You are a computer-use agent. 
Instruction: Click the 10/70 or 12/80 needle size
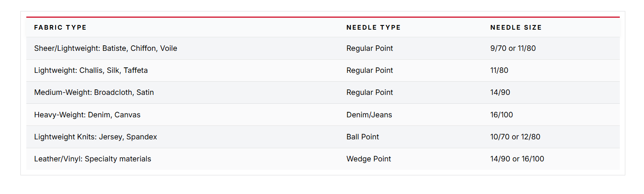515,137
